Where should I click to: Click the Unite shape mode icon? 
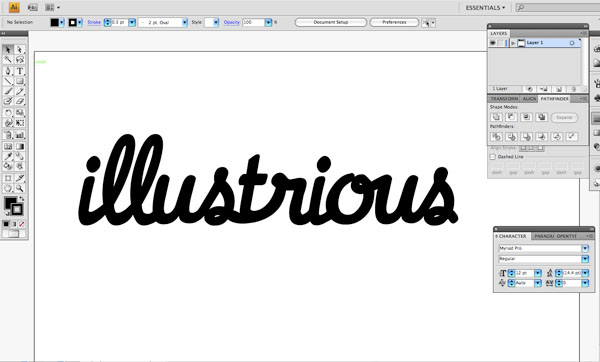496,117
